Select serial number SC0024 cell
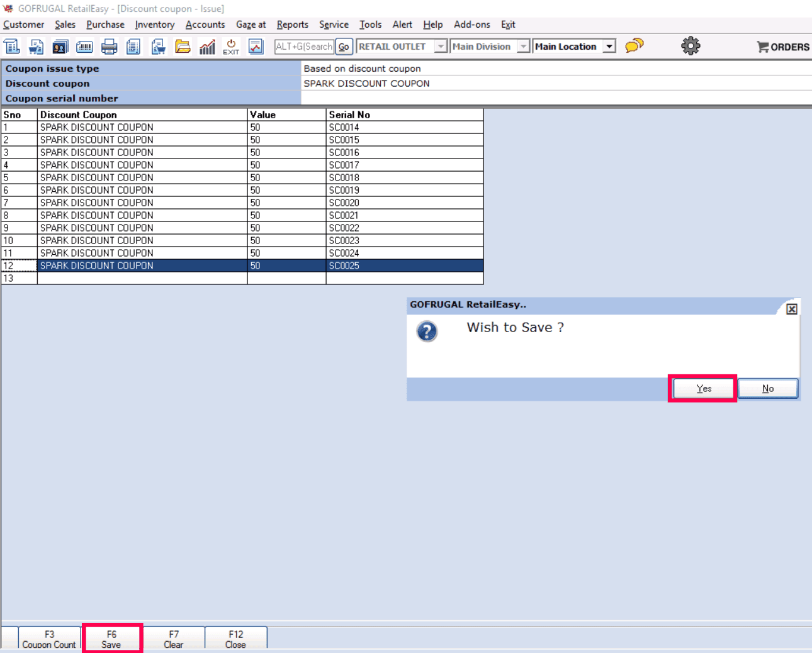The width and height of the screenshot is (812, 653). click(405, 253)
